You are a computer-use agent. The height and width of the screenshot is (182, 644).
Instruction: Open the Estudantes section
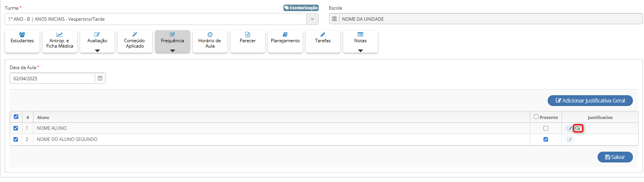(22, 41)
